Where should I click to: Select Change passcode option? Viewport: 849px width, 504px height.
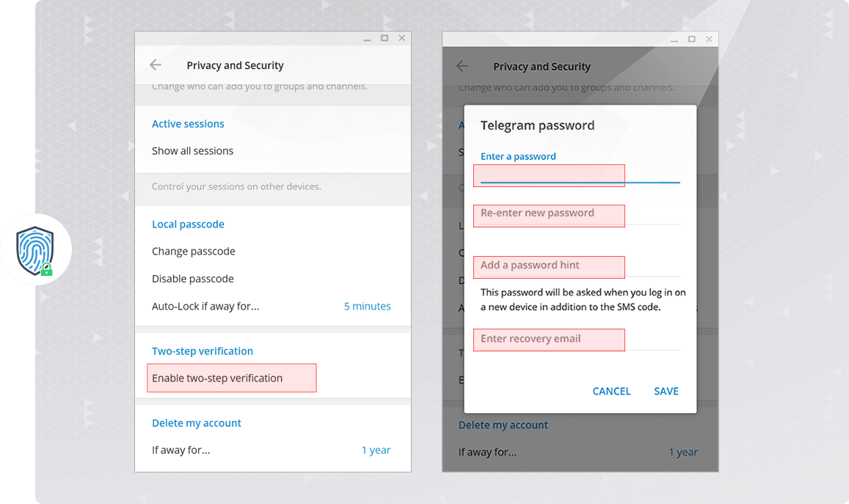(194, 252)
